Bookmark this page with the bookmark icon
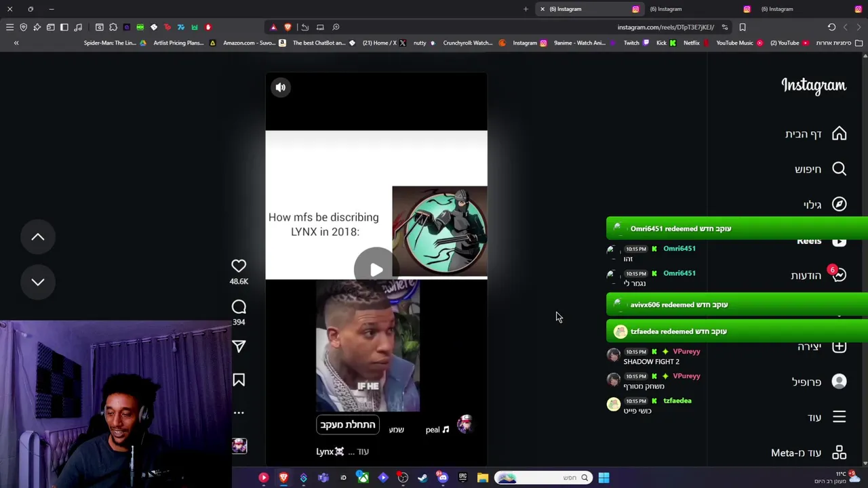 (743, 27)
